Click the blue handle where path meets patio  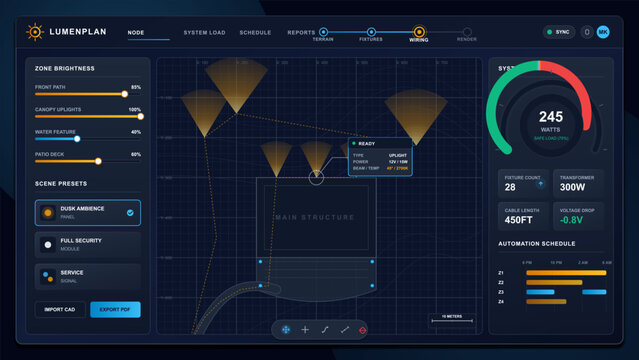coord(260,286)
